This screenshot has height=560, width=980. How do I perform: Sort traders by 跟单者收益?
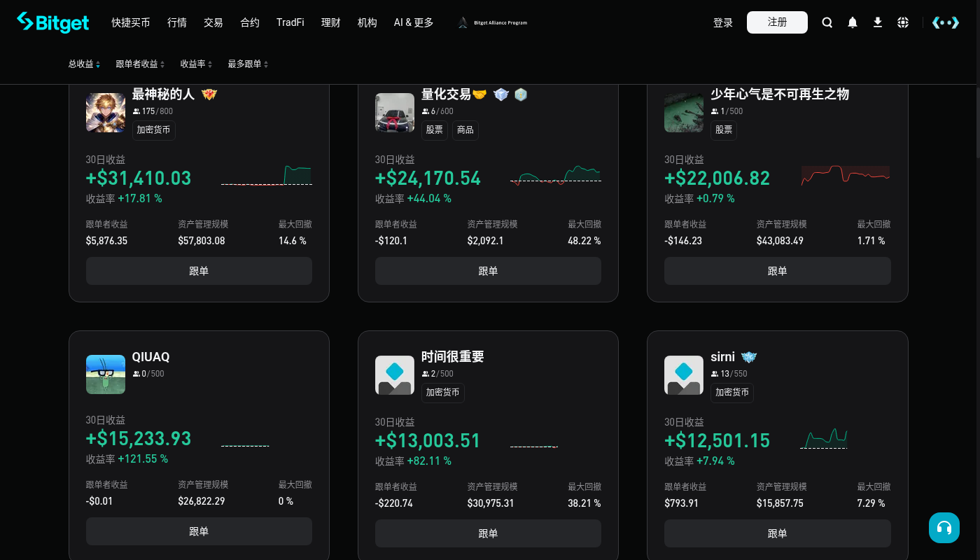coord(140,64)
